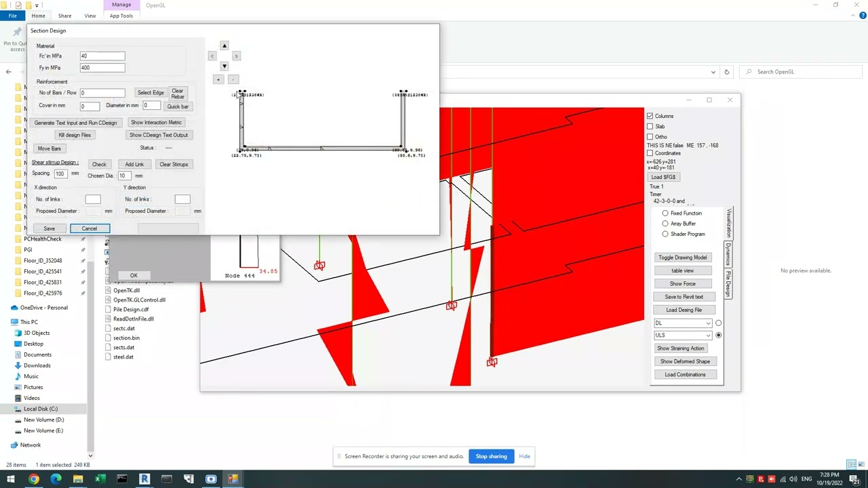Expand the This PC tree node
Image resolution: width=868 pixels, height=488 pixels.
click(x=7, y=322)
